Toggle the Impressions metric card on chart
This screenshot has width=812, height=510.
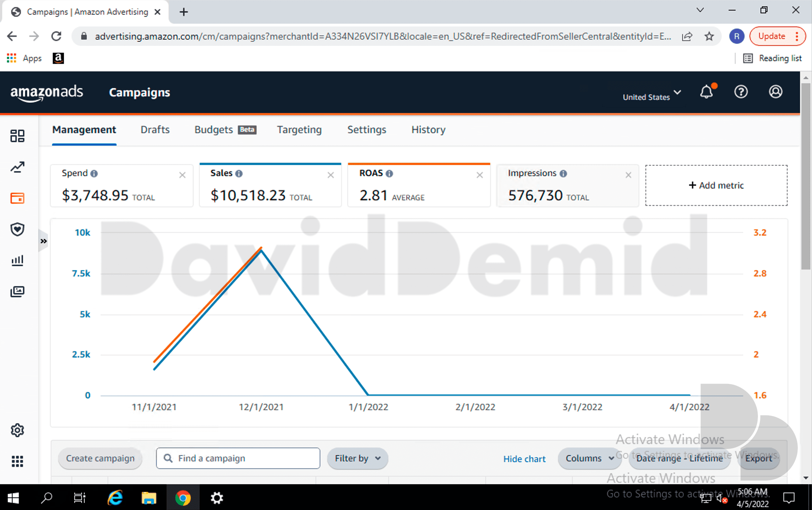[x=568, y=186]
